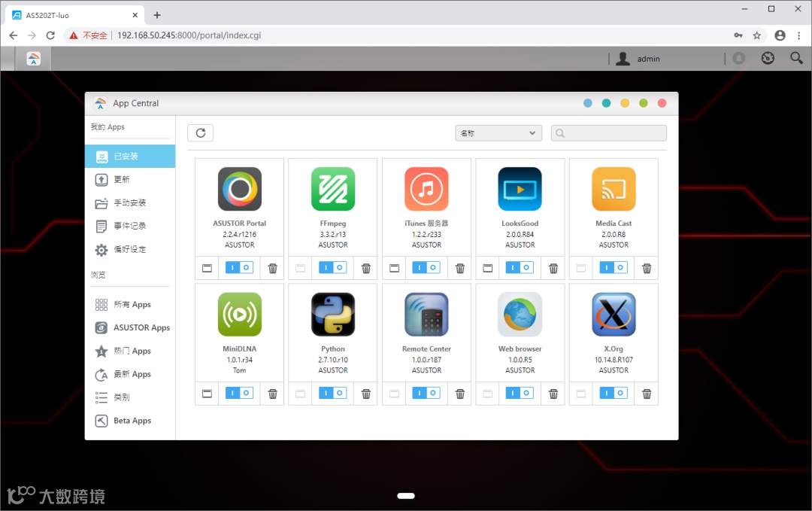Open iTunes server window icon

pyautogui.click(x=394, y=268)
